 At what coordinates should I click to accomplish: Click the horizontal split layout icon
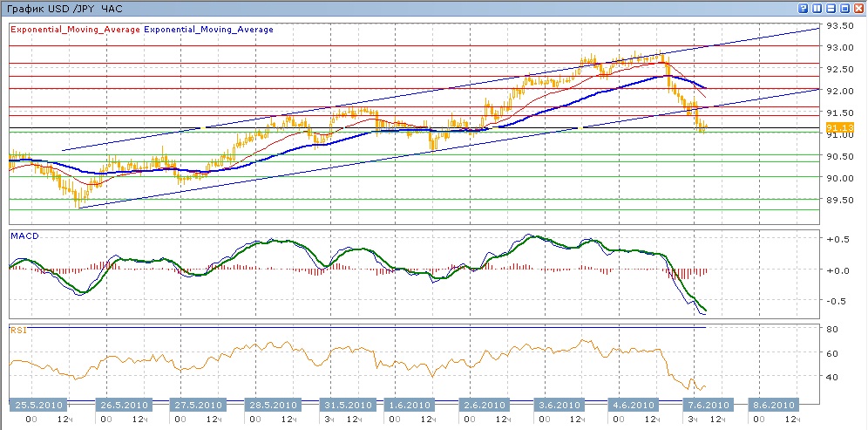831,7
